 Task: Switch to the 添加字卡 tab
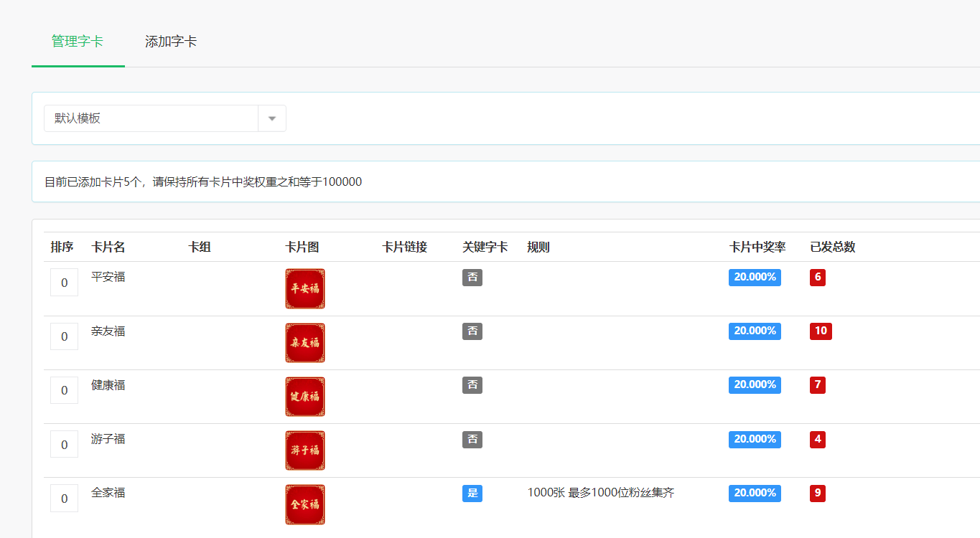coord(171,42)
